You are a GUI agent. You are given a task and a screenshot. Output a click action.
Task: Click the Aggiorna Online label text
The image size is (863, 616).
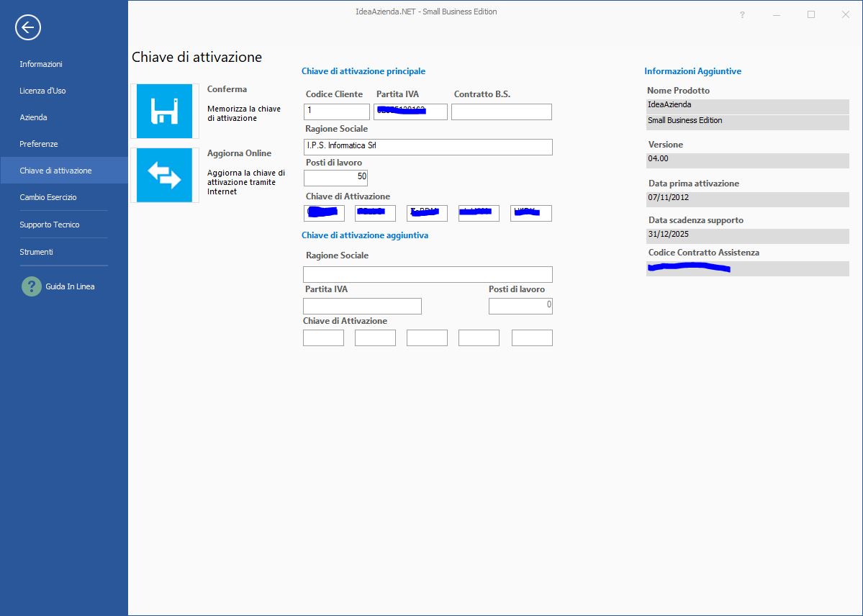click(239, 153)
